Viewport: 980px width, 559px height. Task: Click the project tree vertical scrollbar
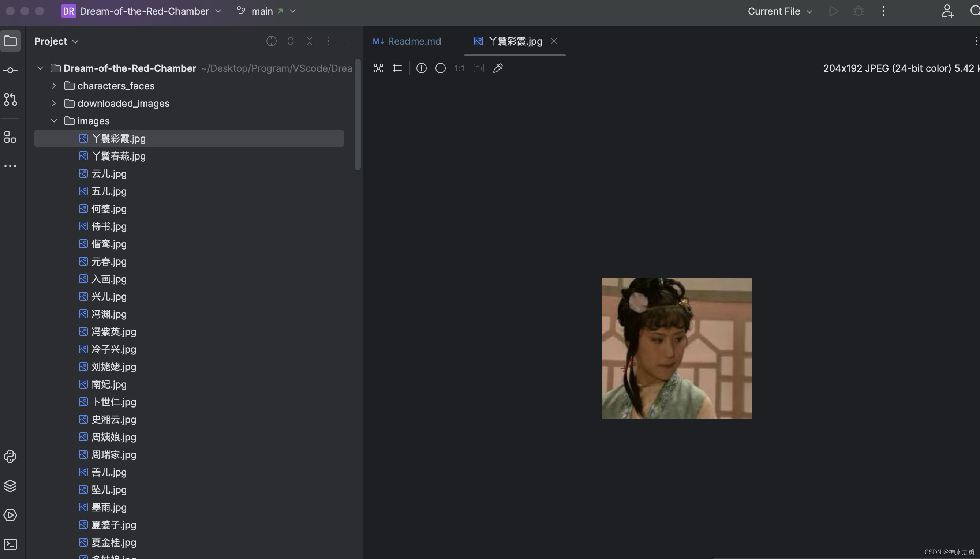click(x=358, y=115)
